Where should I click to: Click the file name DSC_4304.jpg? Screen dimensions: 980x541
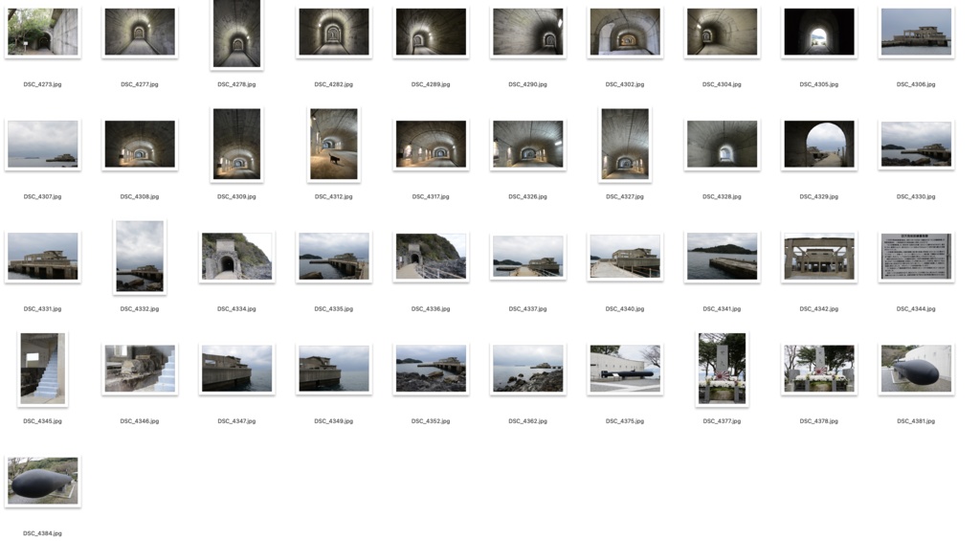coord(722,84)
